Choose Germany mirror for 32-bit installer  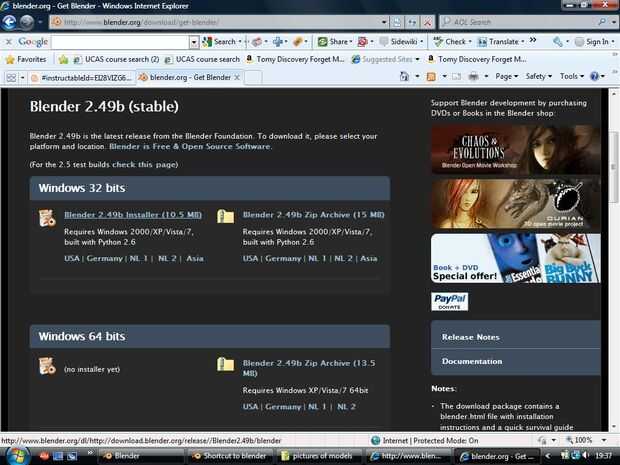(105, 259)
